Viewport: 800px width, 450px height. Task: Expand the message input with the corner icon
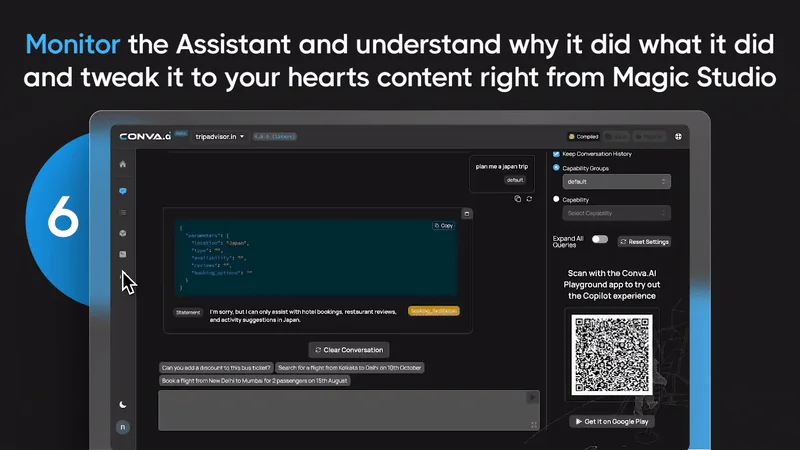(534, 425)
